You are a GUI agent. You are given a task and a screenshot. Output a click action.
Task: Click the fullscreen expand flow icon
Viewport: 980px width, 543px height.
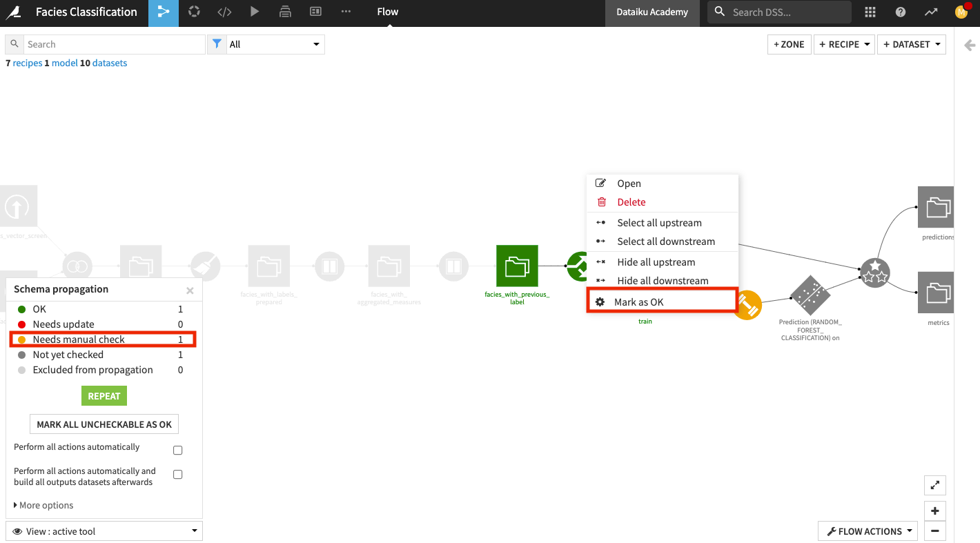coord(934,485)
